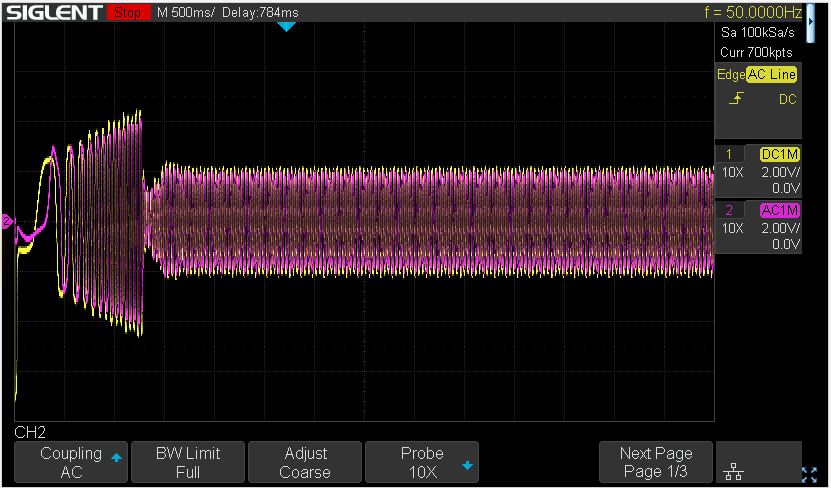Viewport: 831px width, 488px height.
Task: Click the blue side panel handle at top right
Action: (x=810, y=22)
